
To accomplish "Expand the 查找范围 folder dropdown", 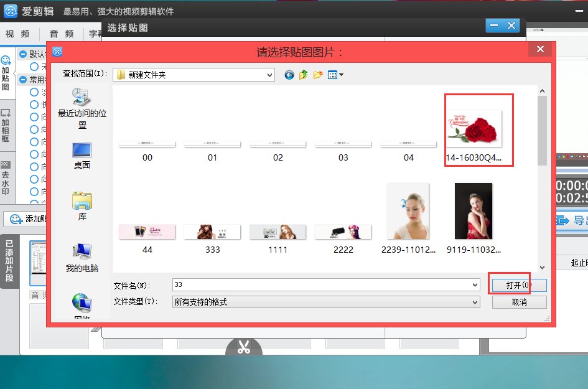I will point(269,75).
